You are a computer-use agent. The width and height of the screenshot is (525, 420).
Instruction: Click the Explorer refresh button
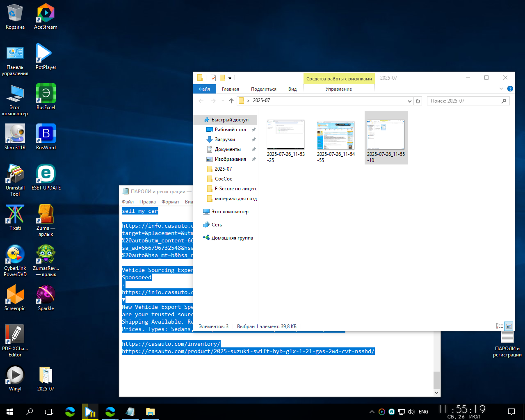[418, 101]
